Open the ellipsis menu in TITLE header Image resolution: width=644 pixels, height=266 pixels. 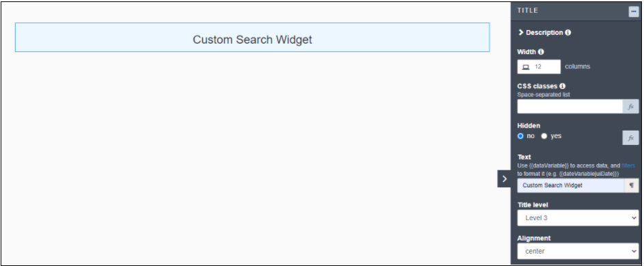tap(633, 12)
